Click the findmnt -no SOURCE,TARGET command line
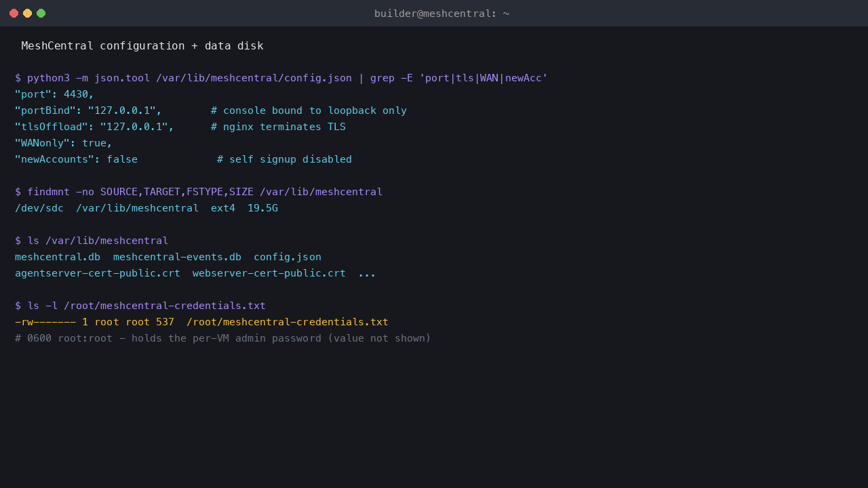Viewport: 868px width, 488px height. (199, 192)
